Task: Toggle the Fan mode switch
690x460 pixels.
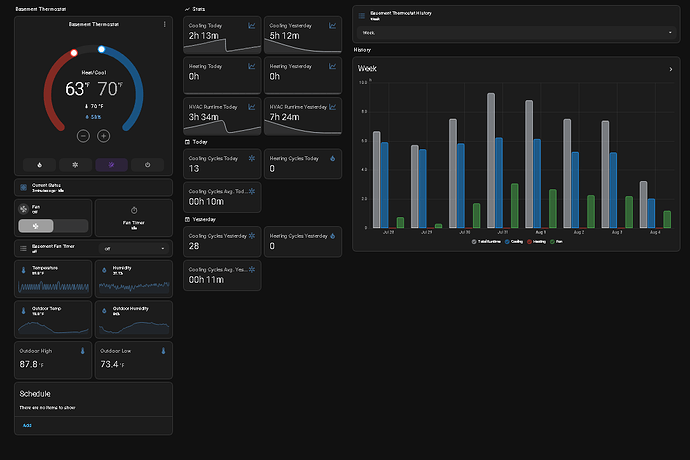Action: [x=53, y=226]
